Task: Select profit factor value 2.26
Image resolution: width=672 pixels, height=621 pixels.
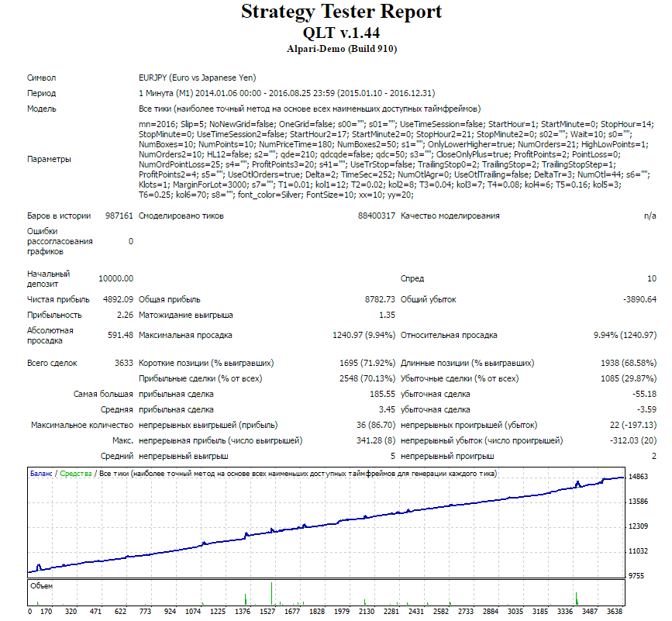Action: coord(125,315)
